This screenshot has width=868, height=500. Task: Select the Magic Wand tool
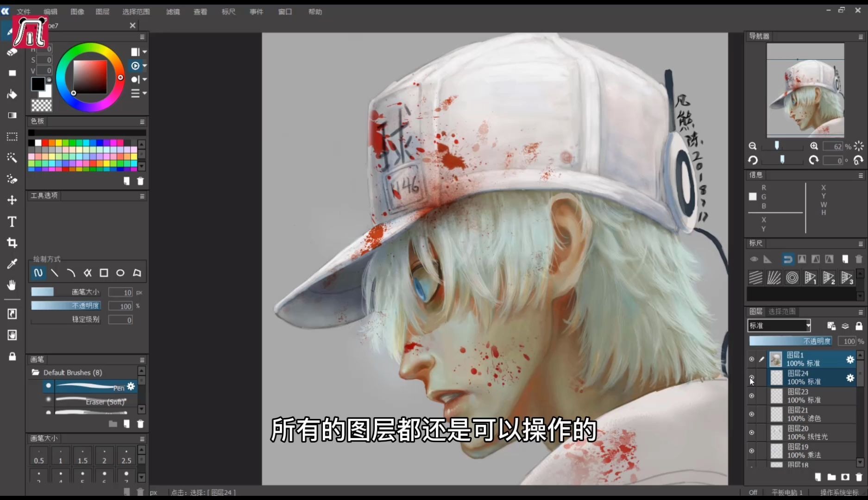coord(12,158)
